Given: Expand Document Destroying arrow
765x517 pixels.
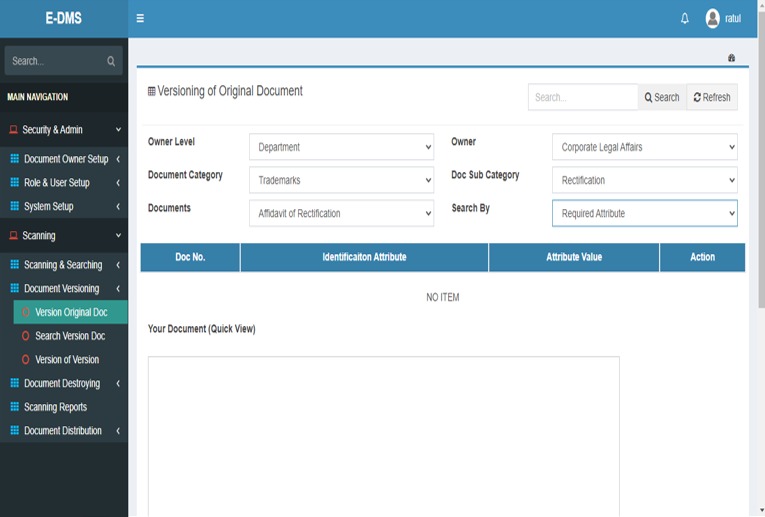Looking at the screenshot, I should point(118,383).
